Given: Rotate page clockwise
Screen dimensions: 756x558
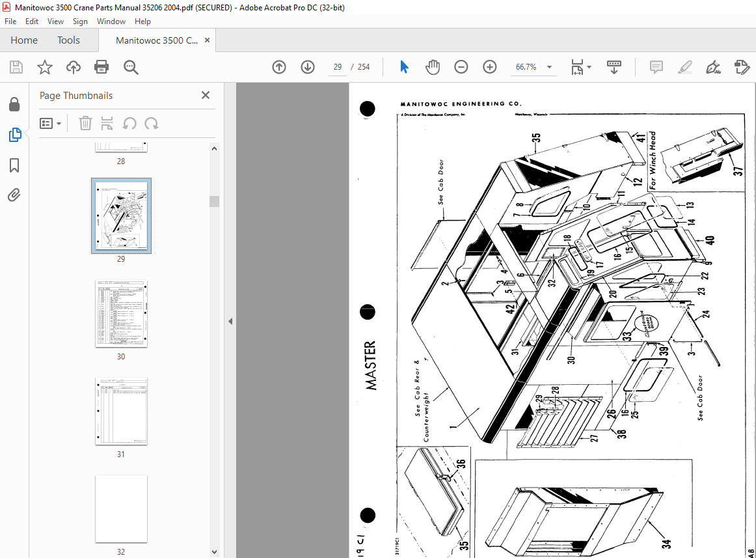Looking at the screenshot, I should coord(152,124).
